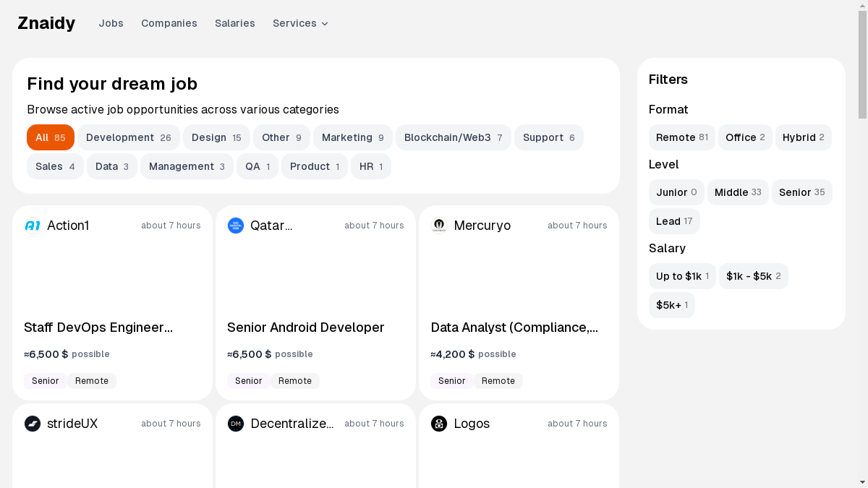868x488 pixels.
Task: Select the $1k - $5k salary filter
Action: (753, 276)
